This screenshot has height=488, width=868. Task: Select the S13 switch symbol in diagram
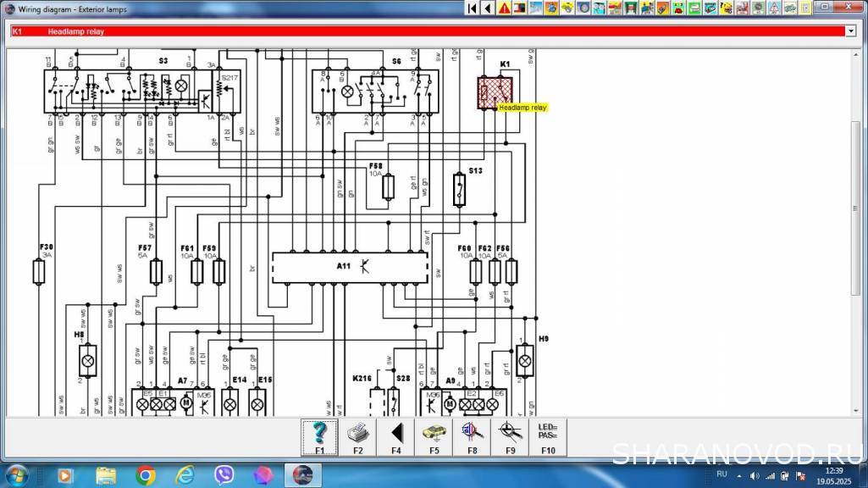[x=460, y=190]
